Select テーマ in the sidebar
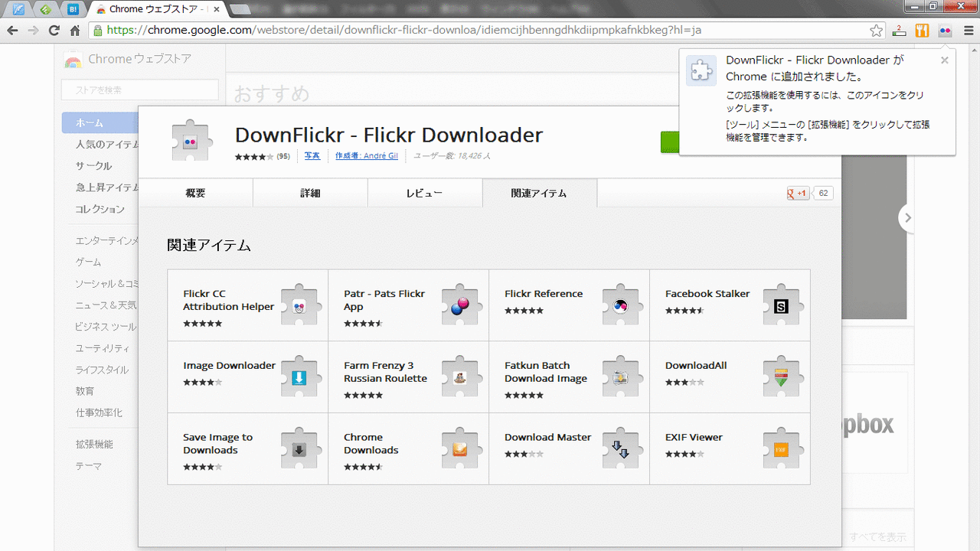 pos(88,466)
